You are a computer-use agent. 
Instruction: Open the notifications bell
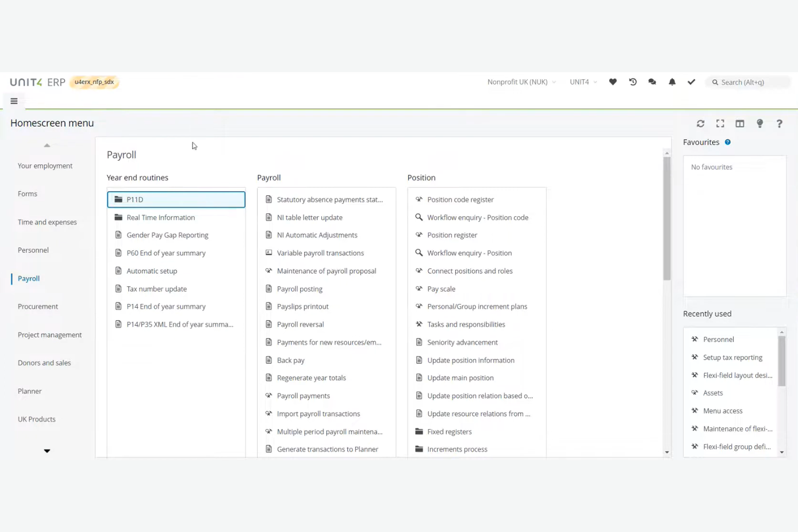[x=672, y=82]
